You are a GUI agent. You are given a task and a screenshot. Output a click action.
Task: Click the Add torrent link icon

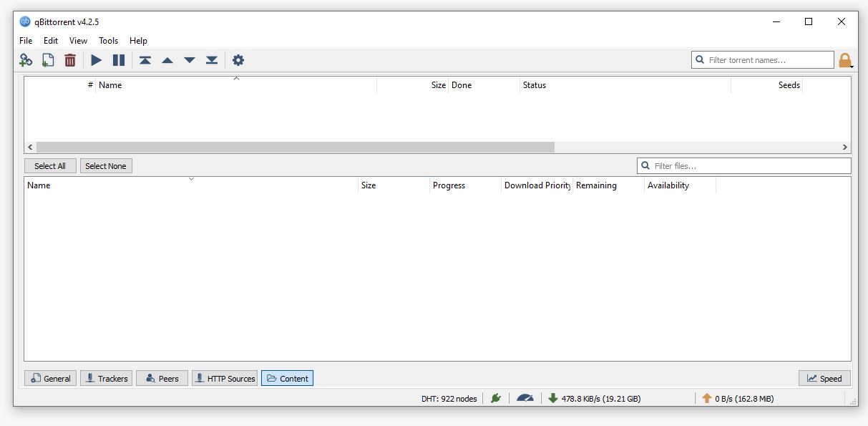tap(26, 60)
